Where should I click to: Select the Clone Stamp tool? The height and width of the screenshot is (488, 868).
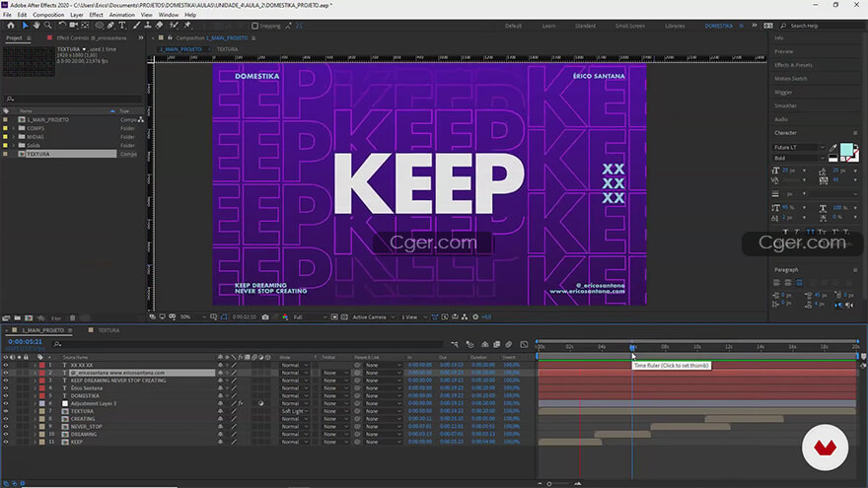click(x=148, y=26)
